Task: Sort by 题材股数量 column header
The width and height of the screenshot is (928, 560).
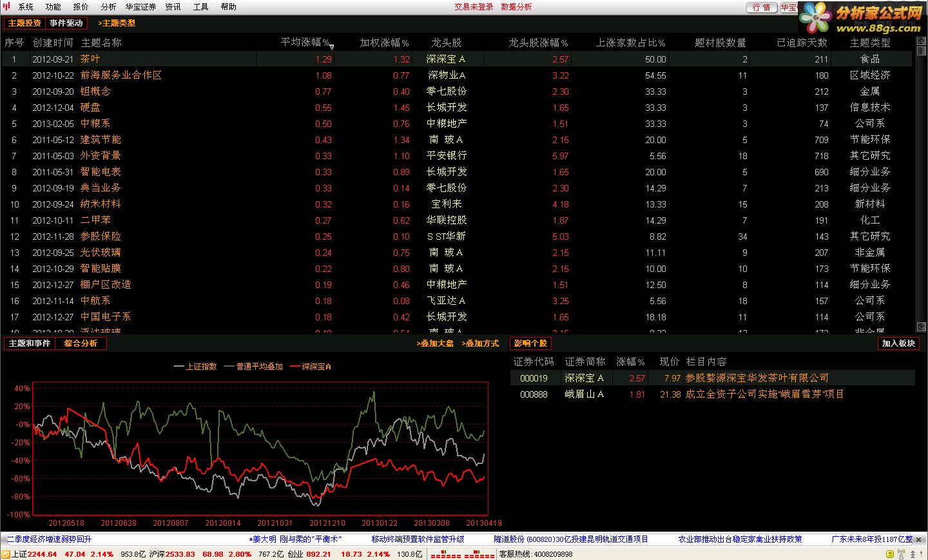Action: 720,43
